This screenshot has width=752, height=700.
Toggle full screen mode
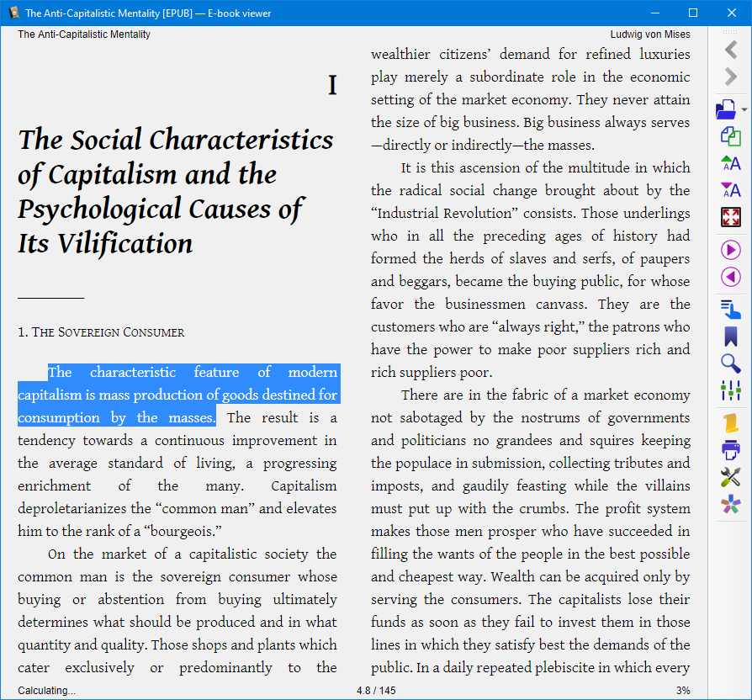tap(730, 217)
